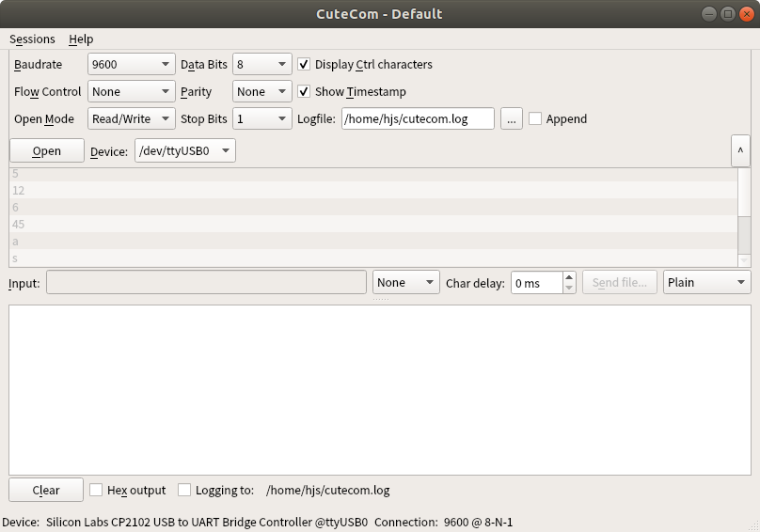This screenshot has height=532, width=760.
Task: Increase Char delay with up arrow
Action: coord(569,277)
